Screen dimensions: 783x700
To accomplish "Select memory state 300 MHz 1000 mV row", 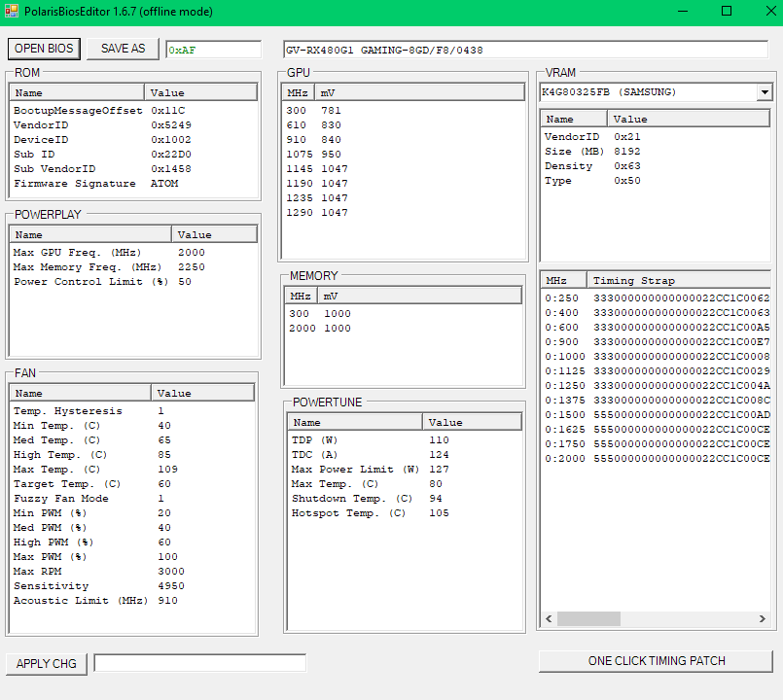I will (404, 314).
